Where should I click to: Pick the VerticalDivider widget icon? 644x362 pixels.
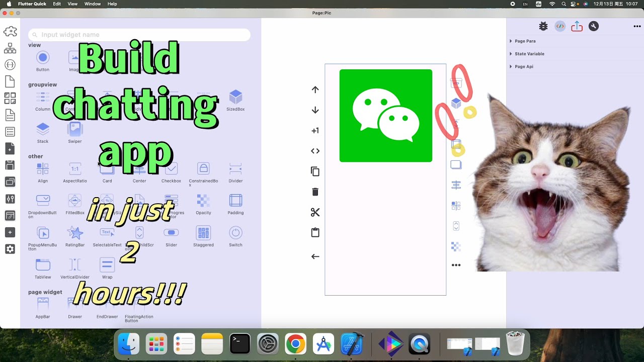(x=75, y=265)
